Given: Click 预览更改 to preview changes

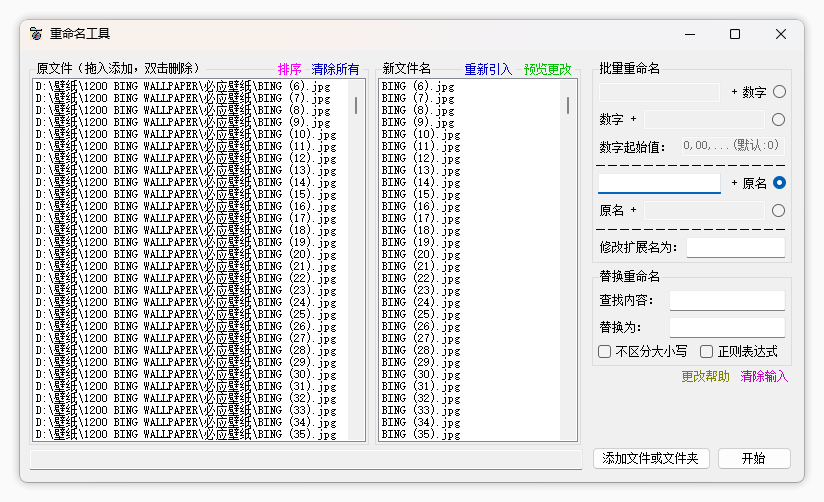Looking at the screenshot, I should pyautogui.click(x=548, y=70).
